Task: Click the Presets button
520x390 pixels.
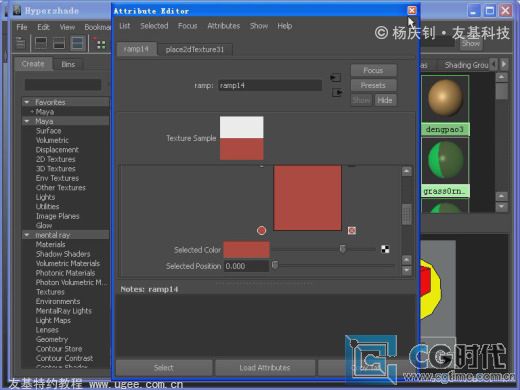Action: click(373, 85)
